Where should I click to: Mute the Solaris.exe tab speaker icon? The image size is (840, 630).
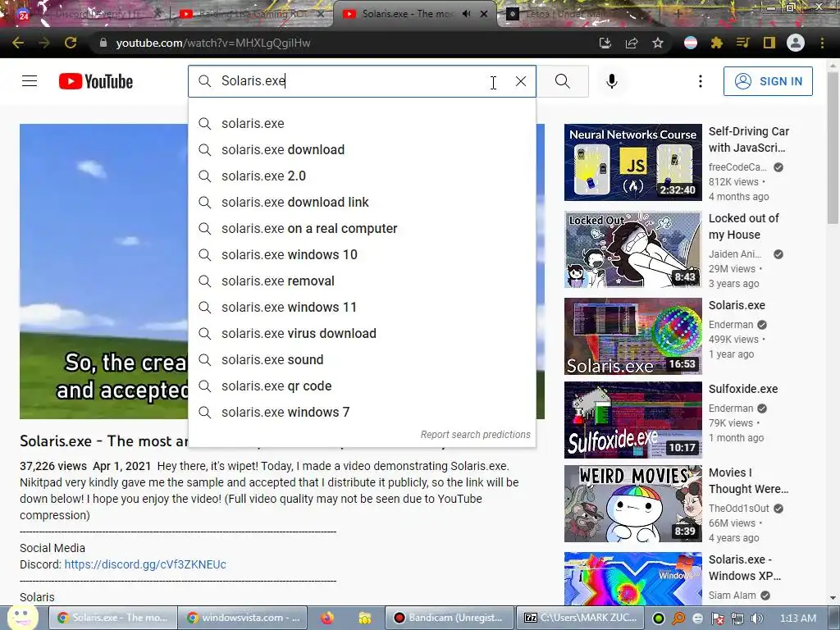pyautogui.click(x=466, y=14)
